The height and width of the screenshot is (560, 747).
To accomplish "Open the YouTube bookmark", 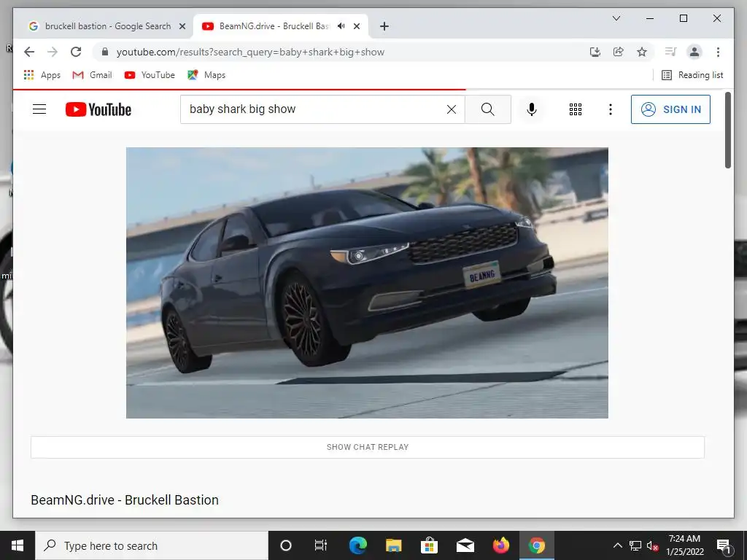I will [150, 75].
